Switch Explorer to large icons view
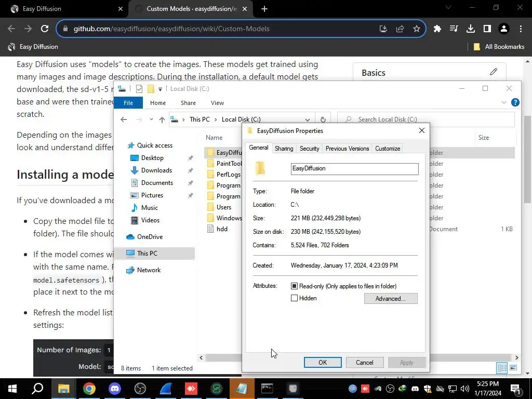Viewport: 532px width, 399px height. [x=513, y=368]
